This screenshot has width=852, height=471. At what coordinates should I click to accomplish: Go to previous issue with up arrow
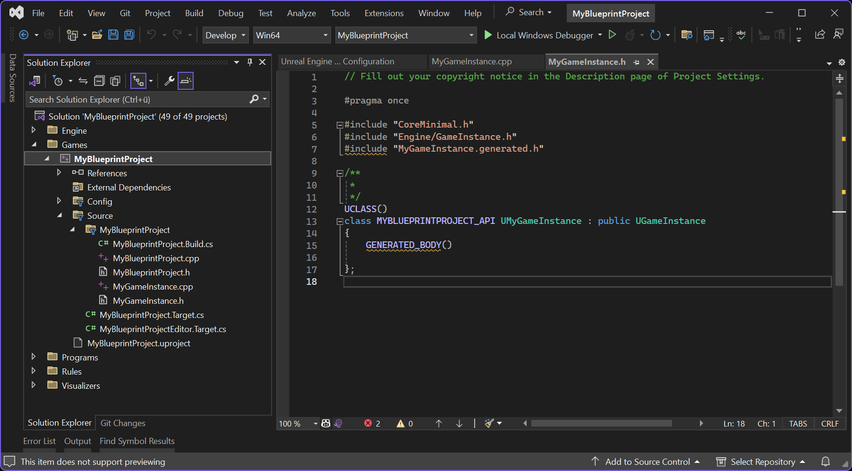[438, 423]
